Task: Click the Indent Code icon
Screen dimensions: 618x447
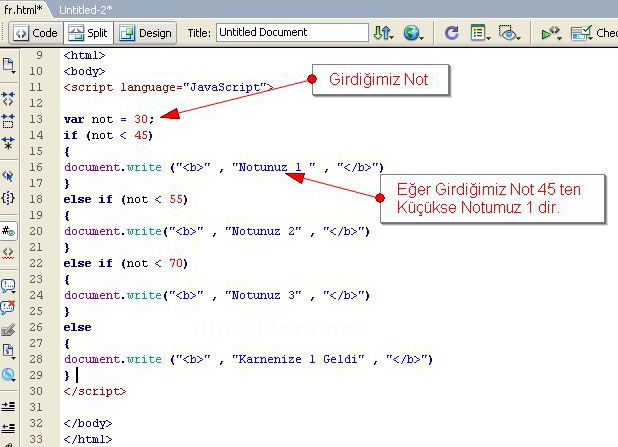Action: pyautogui.click(x=9, y=405)
